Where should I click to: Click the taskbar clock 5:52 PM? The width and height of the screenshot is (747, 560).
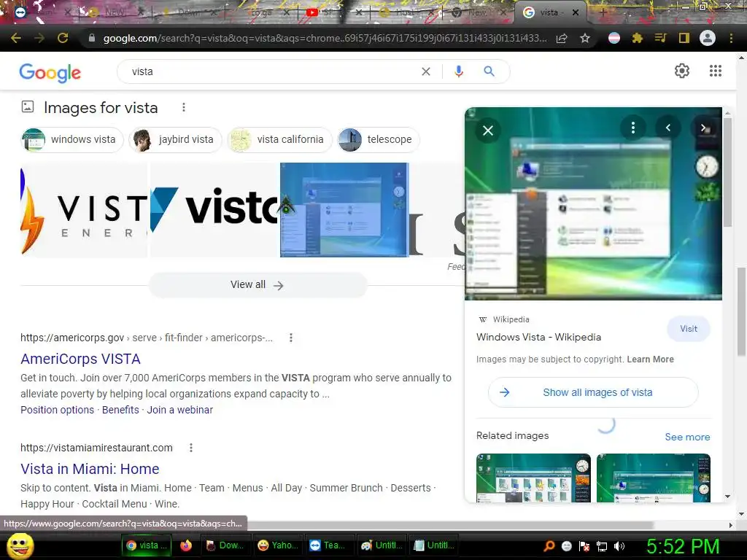click(683, 546)
